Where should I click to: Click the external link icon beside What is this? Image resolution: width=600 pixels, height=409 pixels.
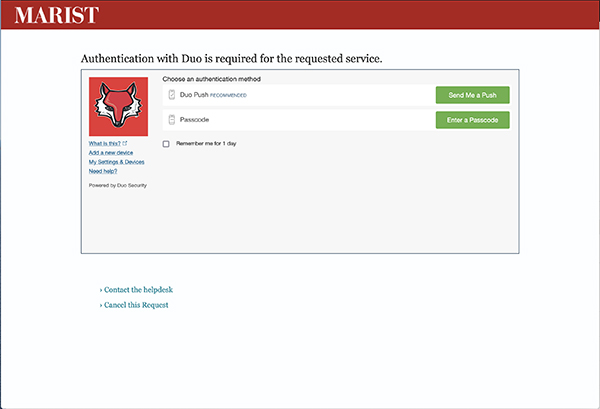click(125, 143)
